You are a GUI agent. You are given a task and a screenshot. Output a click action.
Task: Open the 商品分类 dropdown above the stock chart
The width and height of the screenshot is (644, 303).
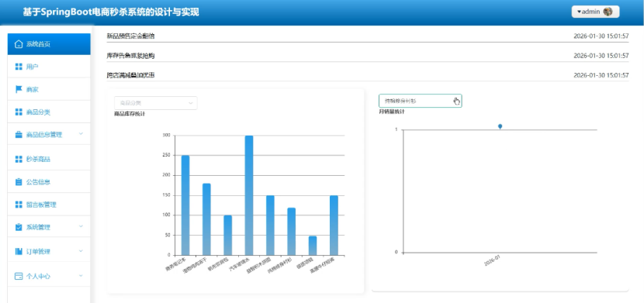pos(156,103)
